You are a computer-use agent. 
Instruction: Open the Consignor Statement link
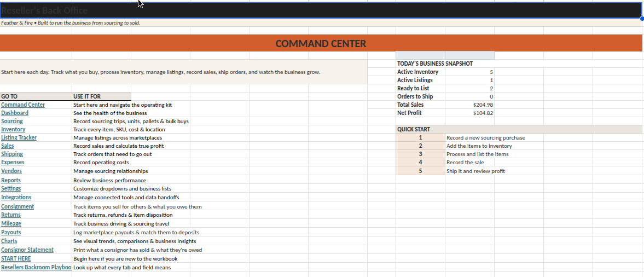[x=27, y=250]
